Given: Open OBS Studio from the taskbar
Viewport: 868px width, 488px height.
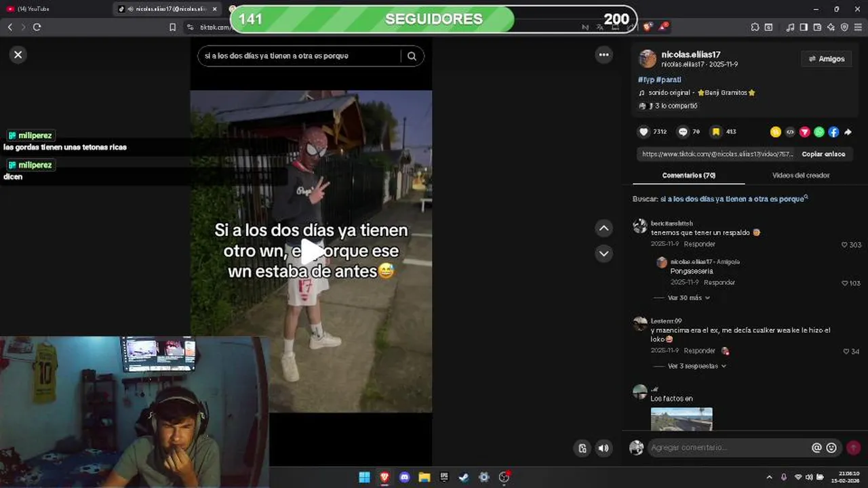Looking at the screenshot, I should pyautogui.click(x=504, y=477).
